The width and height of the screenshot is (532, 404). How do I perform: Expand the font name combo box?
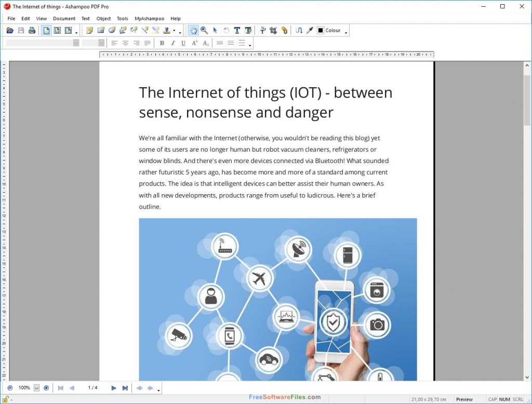(76, 43)
